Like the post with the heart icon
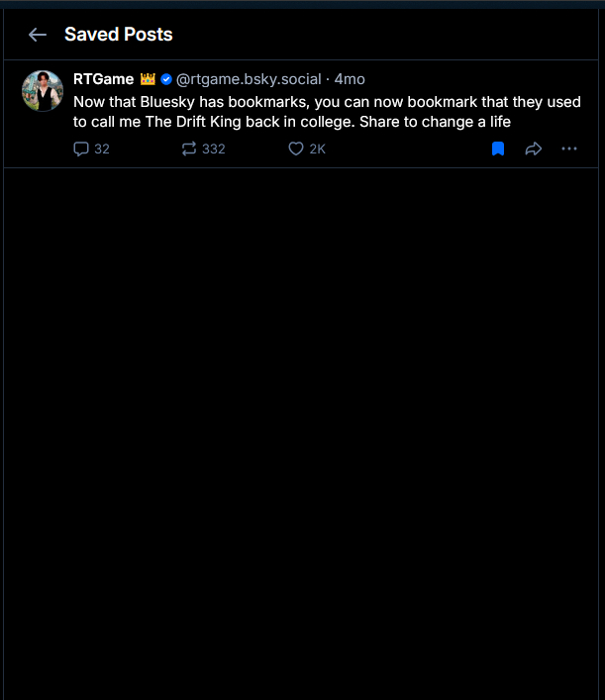Image resolution: width=605 pixels, height=700 pixels. [x=295, y=150]
